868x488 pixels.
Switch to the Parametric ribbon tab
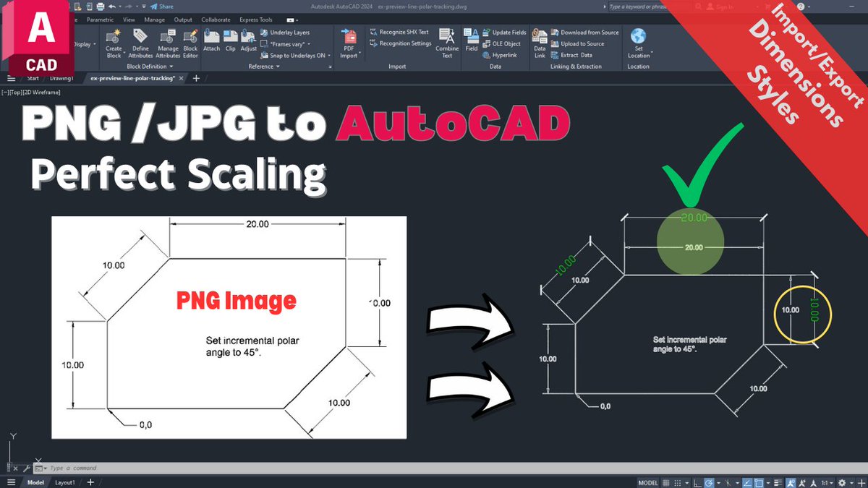coord(101,20)
